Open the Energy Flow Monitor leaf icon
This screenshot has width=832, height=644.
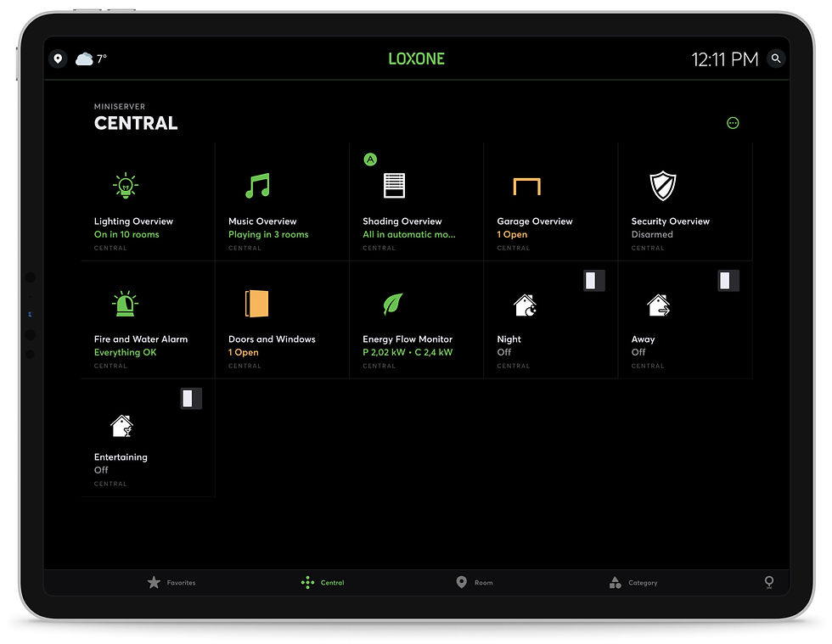point(393,304)
